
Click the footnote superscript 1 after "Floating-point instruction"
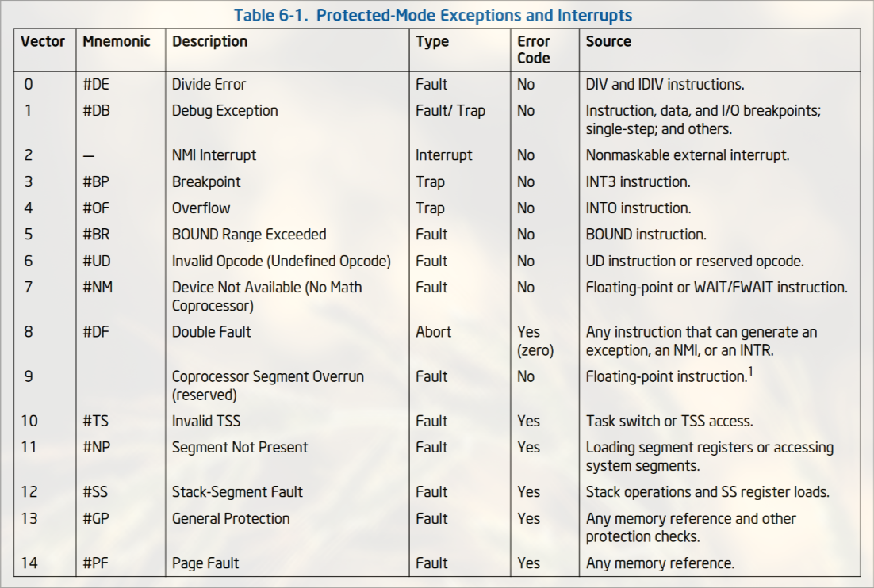749,371
